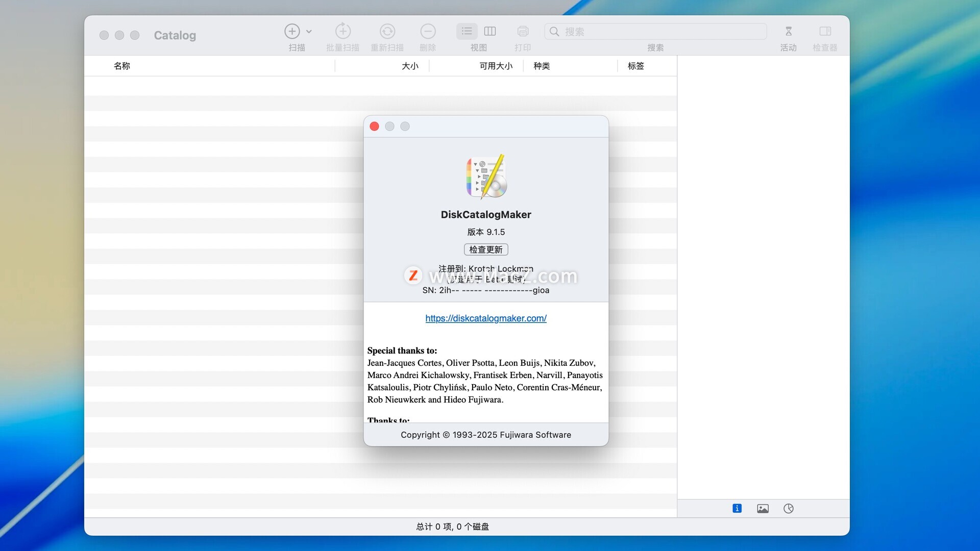Image resolution: width=980 pixels, height=551 pixels.
Task: Sort by the 大小 column header
Action: pyautogui.click(x=410, y=66)
